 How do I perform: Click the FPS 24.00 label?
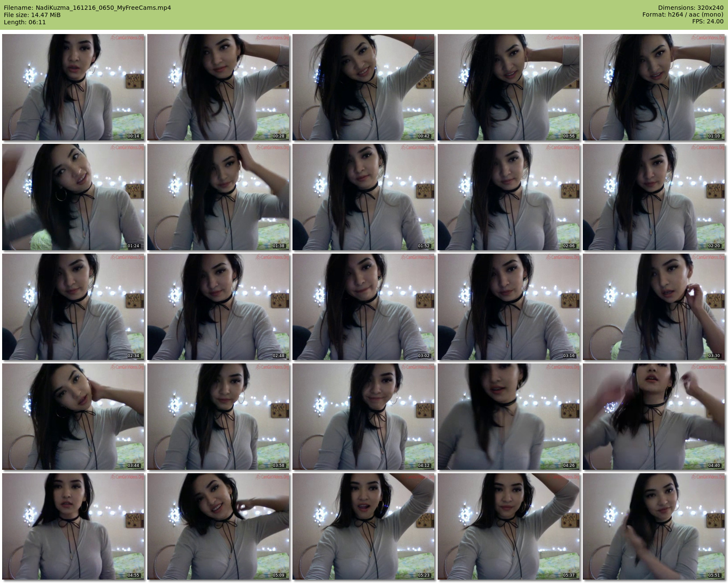(x=707, y=21)
